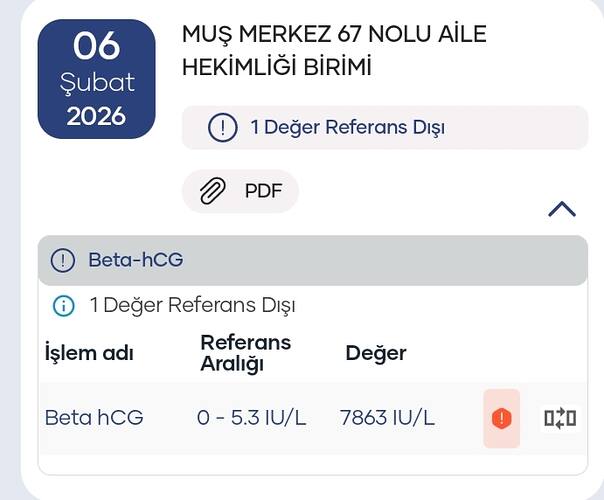
Task: Click '1 Değer Referans Dışı' text beside info icon
Action: 192,305
